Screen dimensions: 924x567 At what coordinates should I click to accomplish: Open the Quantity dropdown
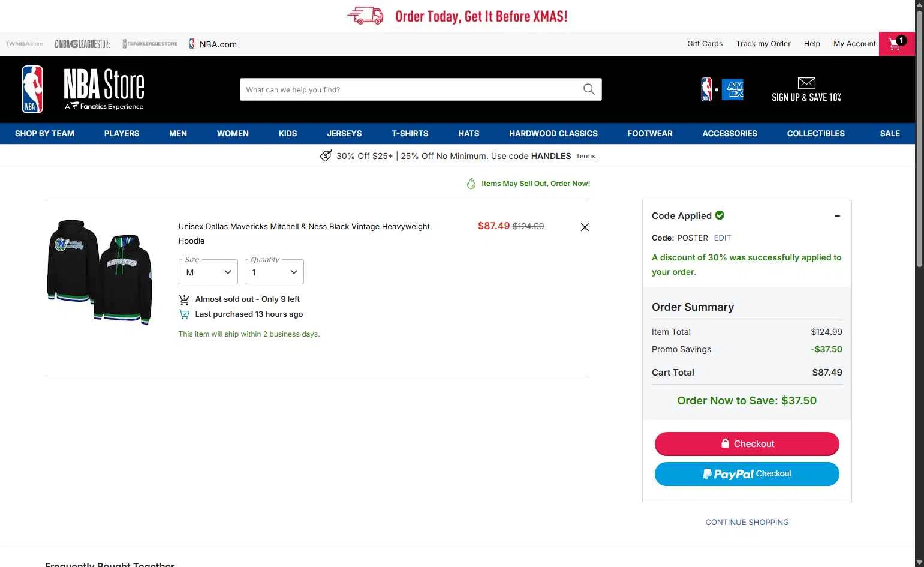pos(274,272)
